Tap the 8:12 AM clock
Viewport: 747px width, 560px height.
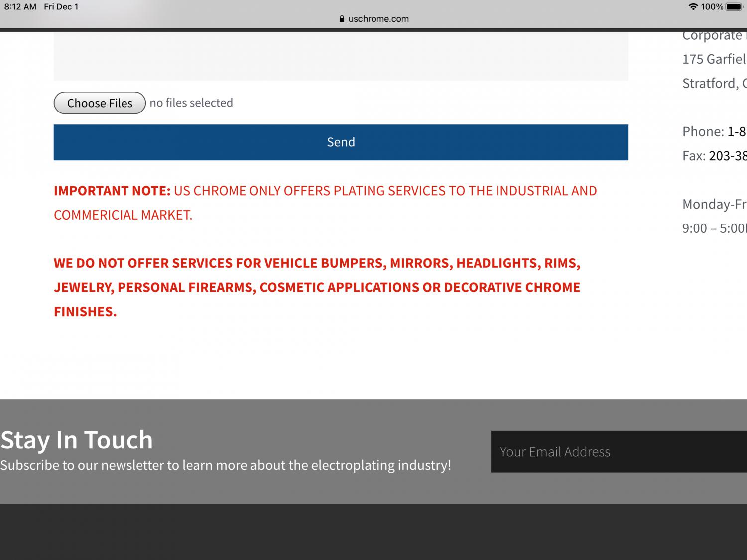click(20, 7)
